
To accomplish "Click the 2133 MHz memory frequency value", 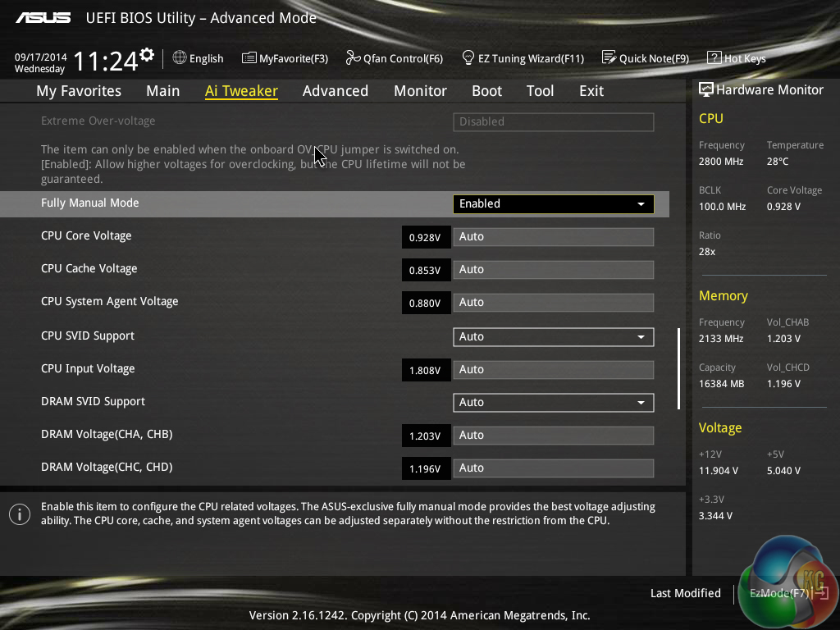I will point(721,339).
